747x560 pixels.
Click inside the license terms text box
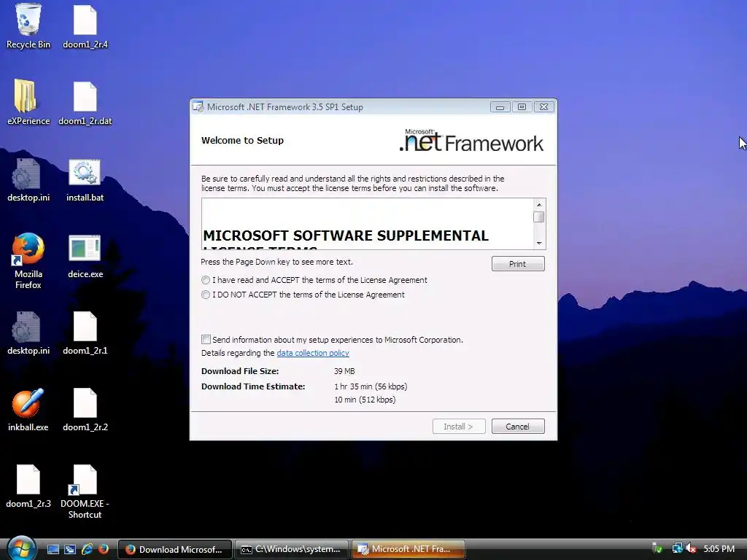click(x=368, y=224)
